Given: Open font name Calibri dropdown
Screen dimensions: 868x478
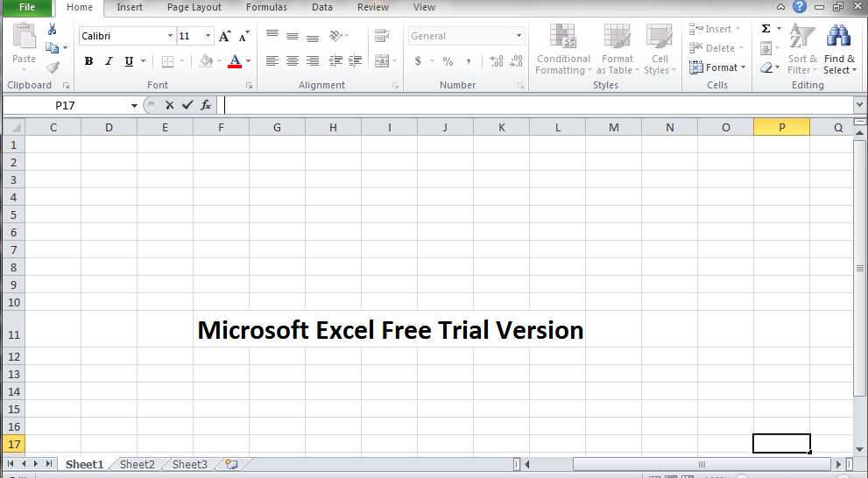Looking at the screenshot, I should click(x=170, y=36).
